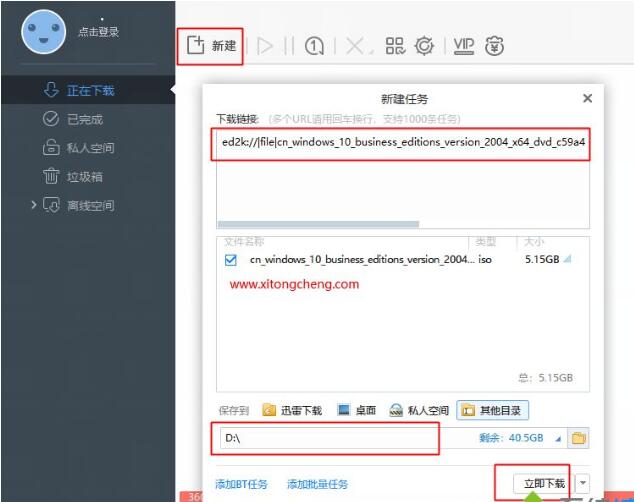Open settings gear in toolbar
634x502 pixels.
click(424, 46)
